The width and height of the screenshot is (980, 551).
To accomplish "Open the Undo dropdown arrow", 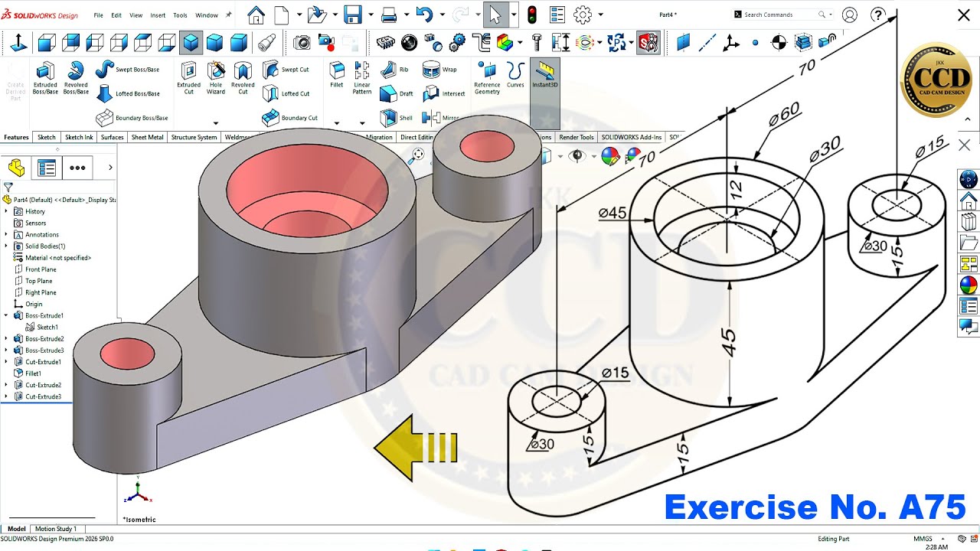I will point(443,15).
